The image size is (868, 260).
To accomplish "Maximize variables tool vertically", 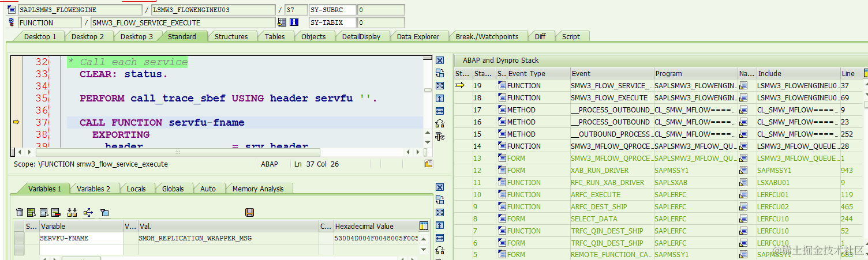I will coord(440,225).
